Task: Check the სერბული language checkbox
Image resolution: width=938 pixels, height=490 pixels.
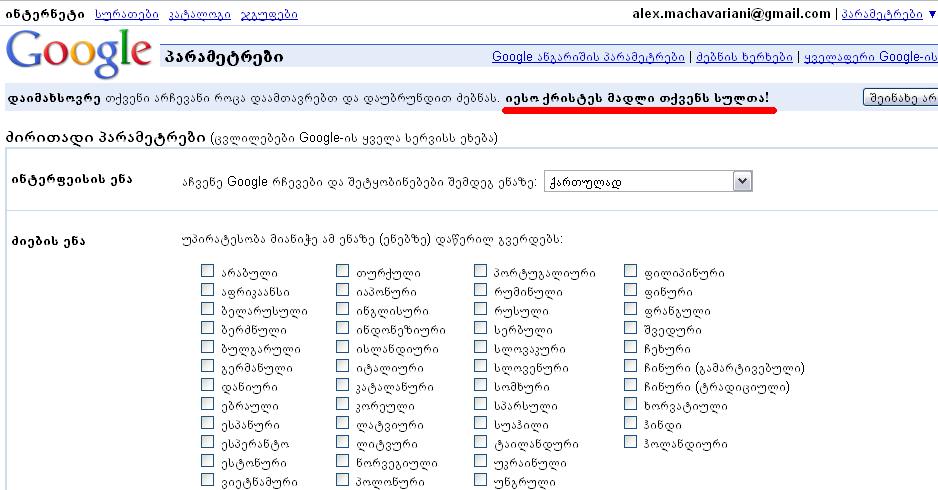Action: (480, 328)
